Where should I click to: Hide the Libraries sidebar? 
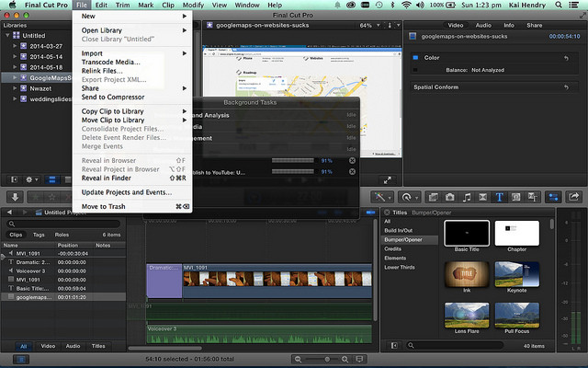tap(14, 180)
